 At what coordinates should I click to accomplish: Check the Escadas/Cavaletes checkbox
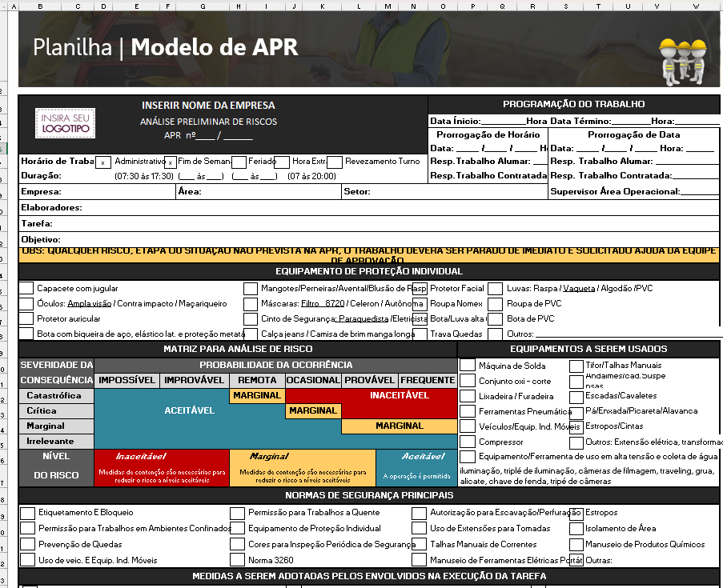click(x=575, y=396)
